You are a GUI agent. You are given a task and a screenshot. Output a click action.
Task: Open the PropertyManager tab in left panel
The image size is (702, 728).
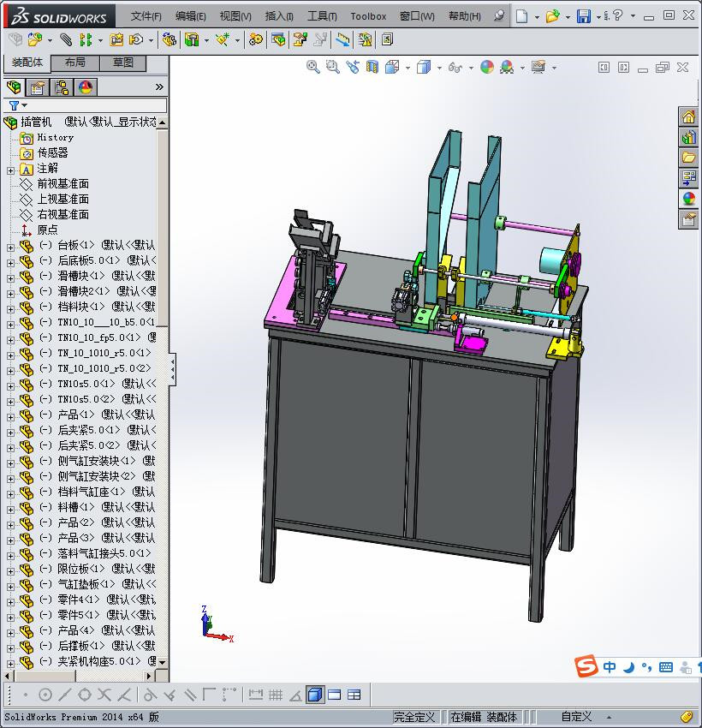(39, 87)
